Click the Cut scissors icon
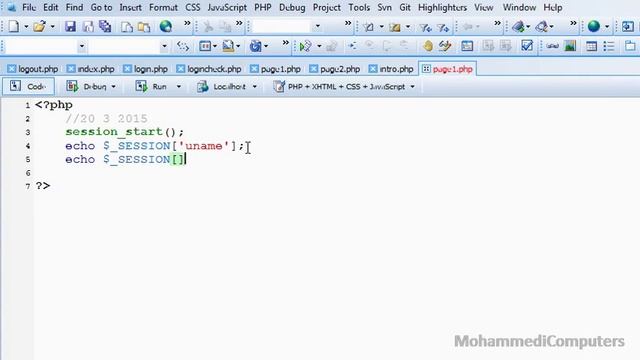The width and height of the screenshot is (640, 360). 208,27
